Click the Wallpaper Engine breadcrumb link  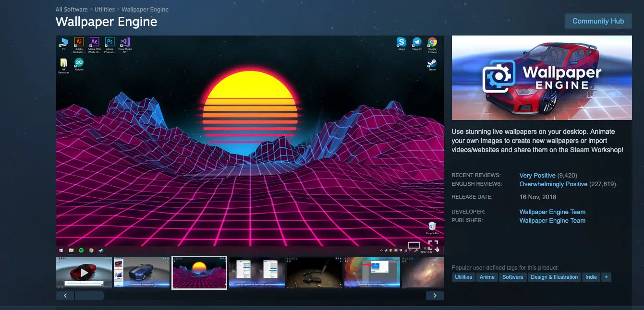pyautogui.click(x=145, y=10)
